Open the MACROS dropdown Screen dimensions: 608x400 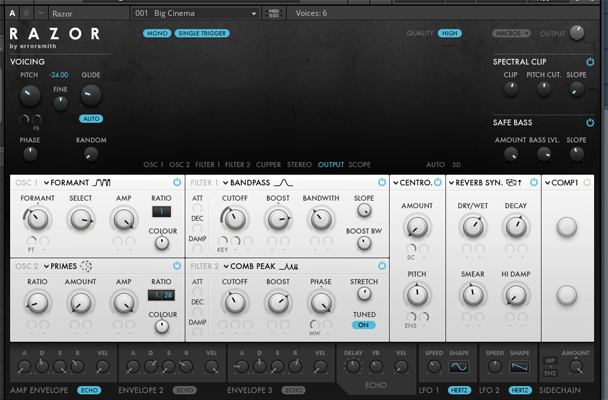(511, 33)
